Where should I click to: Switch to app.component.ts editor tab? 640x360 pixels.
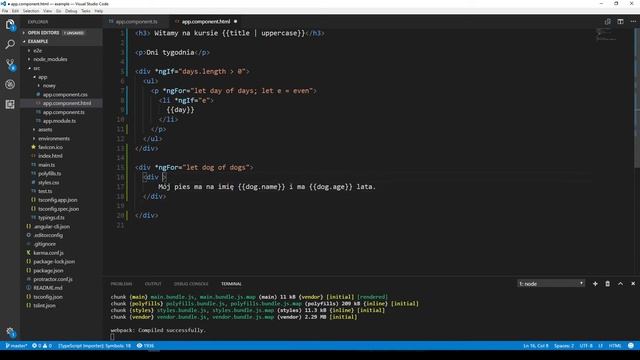click(136, 22)
